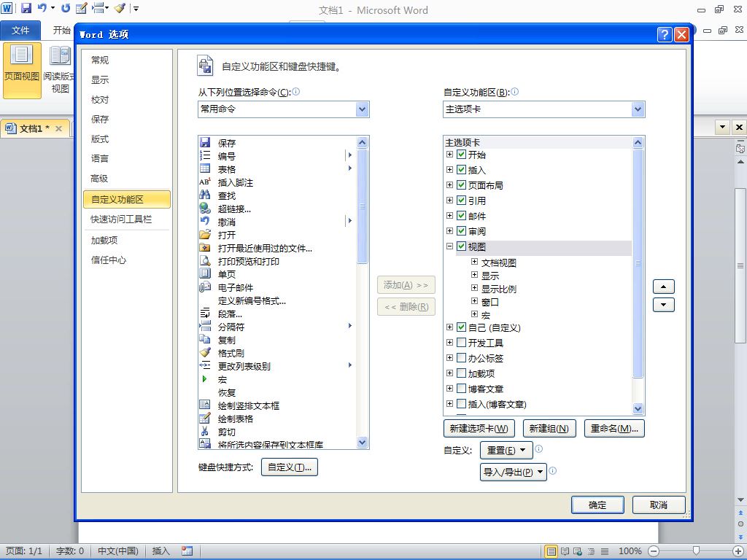Open the 高级 options category
This screenshot has height=560, width=747.
(x=99, y=179)
